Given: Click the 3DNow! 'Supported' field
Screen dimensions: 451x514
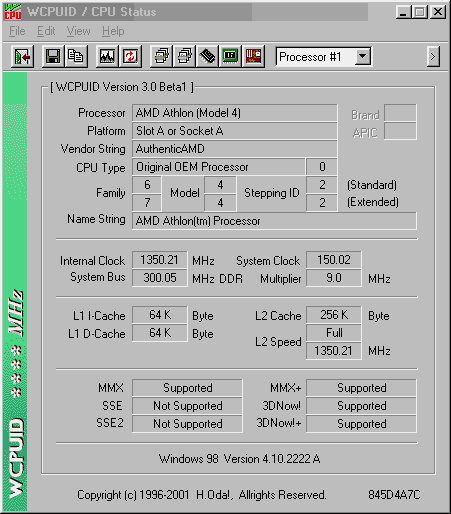Looking at the screenshot, I should (361, 406).
